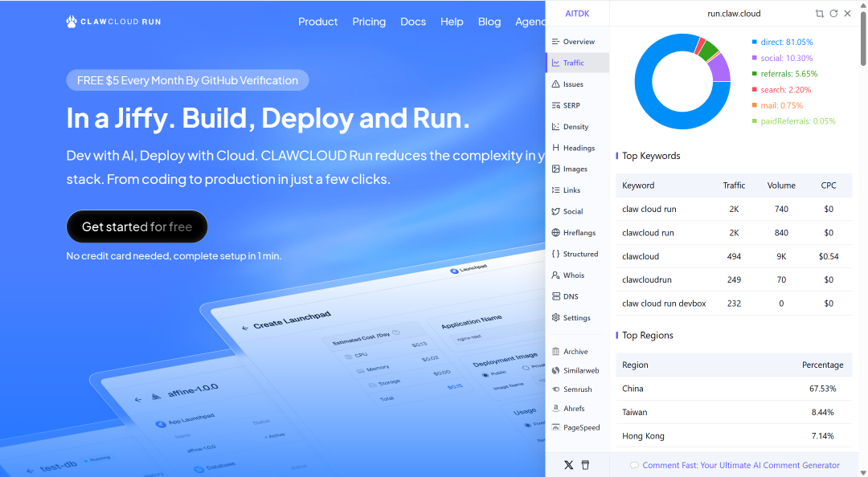
Task: Click the panel vertical scrollbar thumb
Action: 863,39
